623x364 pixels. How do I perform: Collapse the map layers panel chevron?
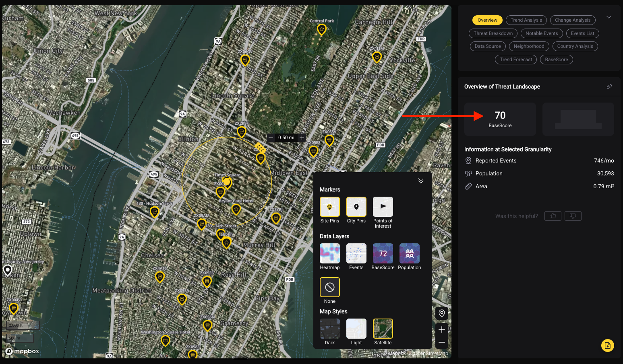tap(421, 181)
